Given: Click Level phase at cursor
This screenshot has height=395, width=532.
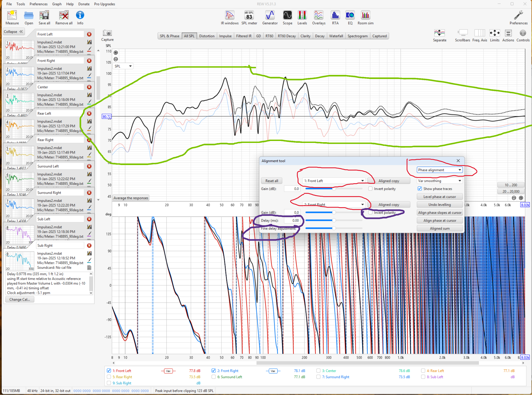Looking at the screenshot, I should click(439, 197).
